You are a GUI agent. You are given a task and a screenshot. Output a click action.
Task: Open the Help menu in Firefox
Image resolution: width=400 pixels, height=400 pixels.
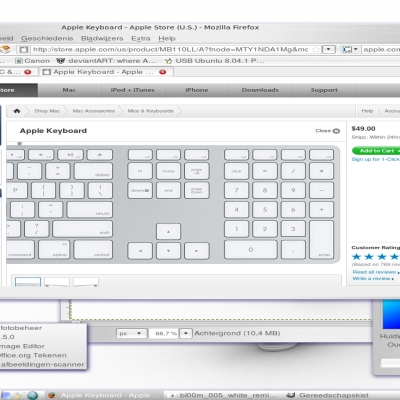point(167,38)
